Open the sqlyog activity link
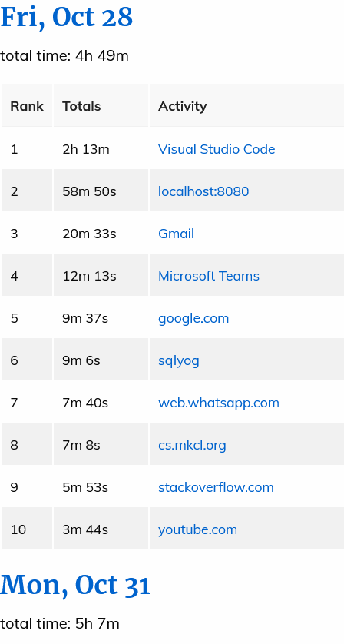Viewport: 344px width, 644px height. click(x=179, y=360)
